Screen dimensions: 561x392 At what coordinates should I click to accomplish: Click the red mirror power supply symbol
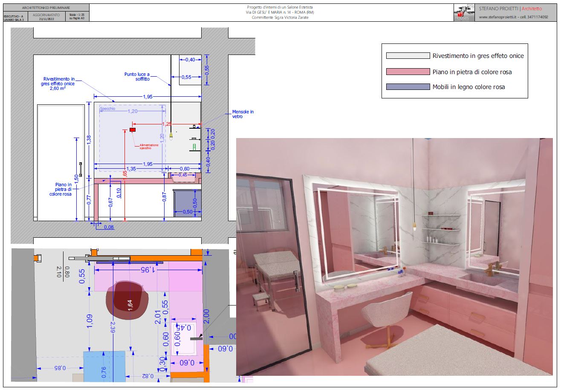click(x=133, y=129)
